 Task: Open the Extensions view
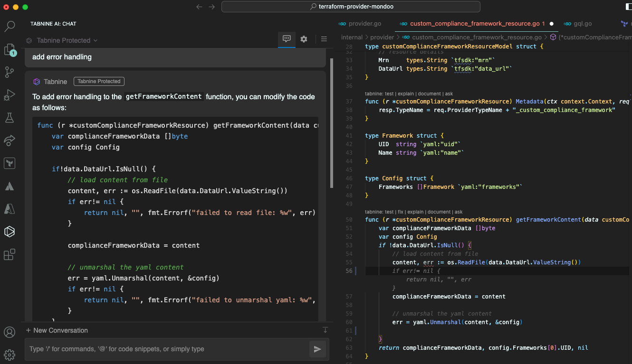click(x=10, y=254)
